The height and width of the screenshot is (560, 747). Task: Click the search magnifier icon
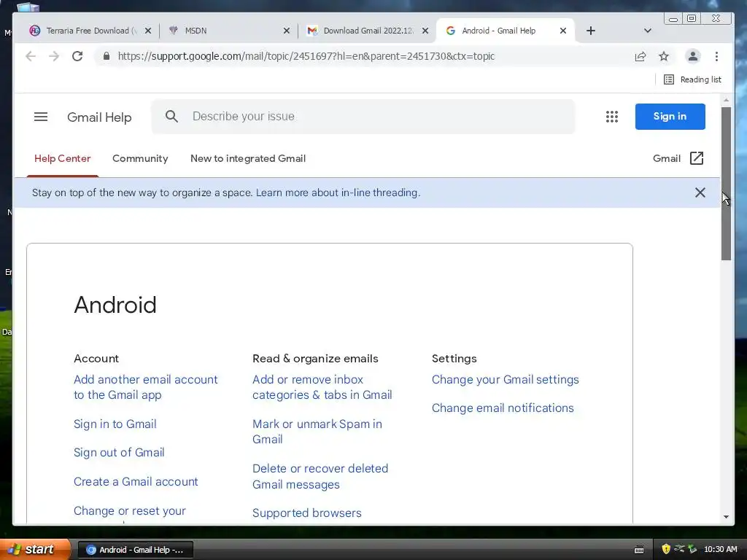[171, 116]
